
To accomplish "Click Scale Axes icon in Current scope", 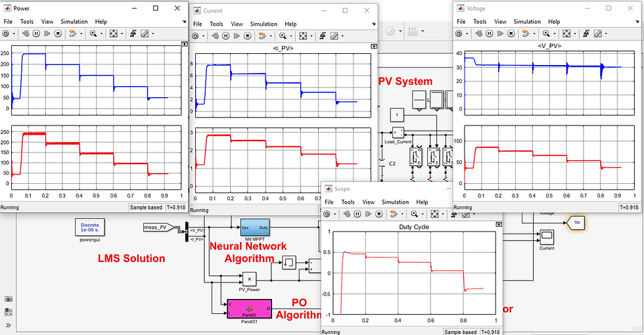I will [303, 36].
